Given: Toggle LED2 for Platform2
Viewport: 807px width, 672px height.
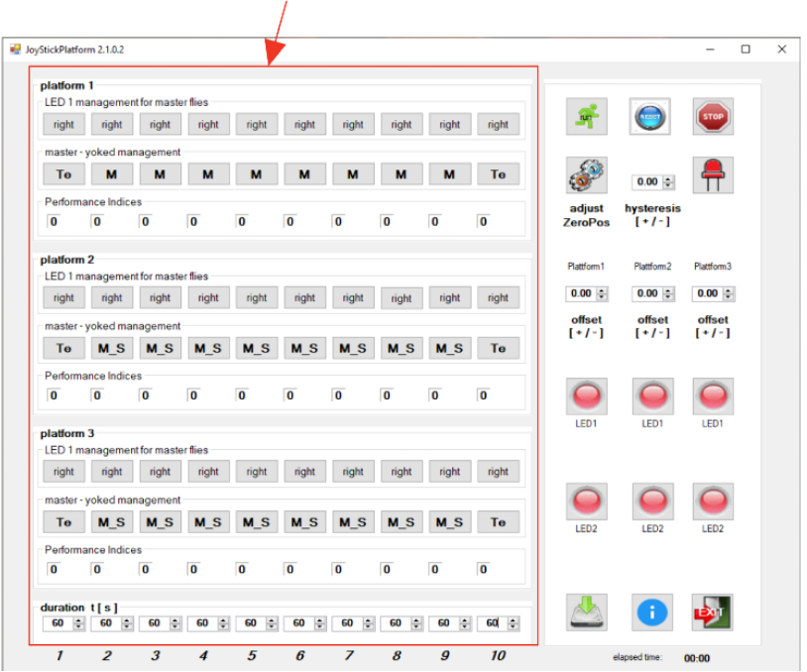Looking at the screenshot, I should (651, 502).
